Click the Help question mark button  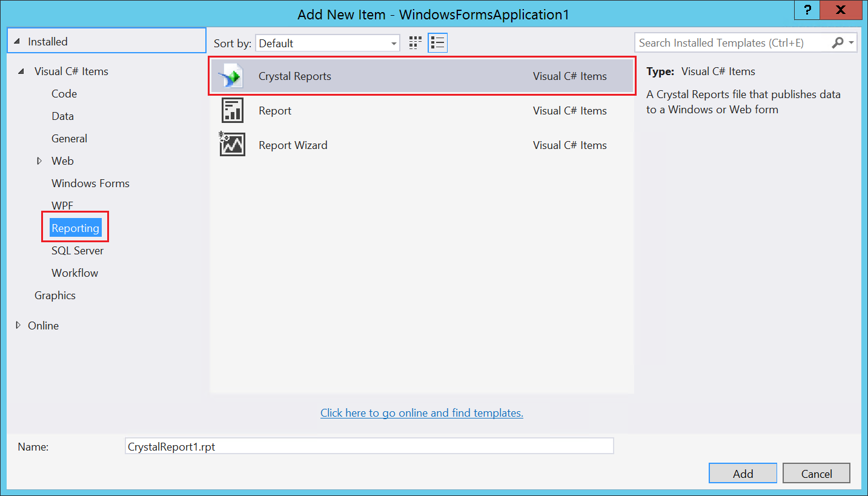click(807, 10)
